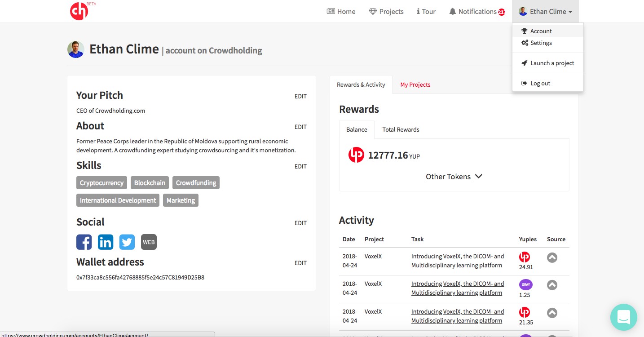The width and height of the screenshot is (644, 337).
Task: Open the chat support widget
Action: [624, 317]
